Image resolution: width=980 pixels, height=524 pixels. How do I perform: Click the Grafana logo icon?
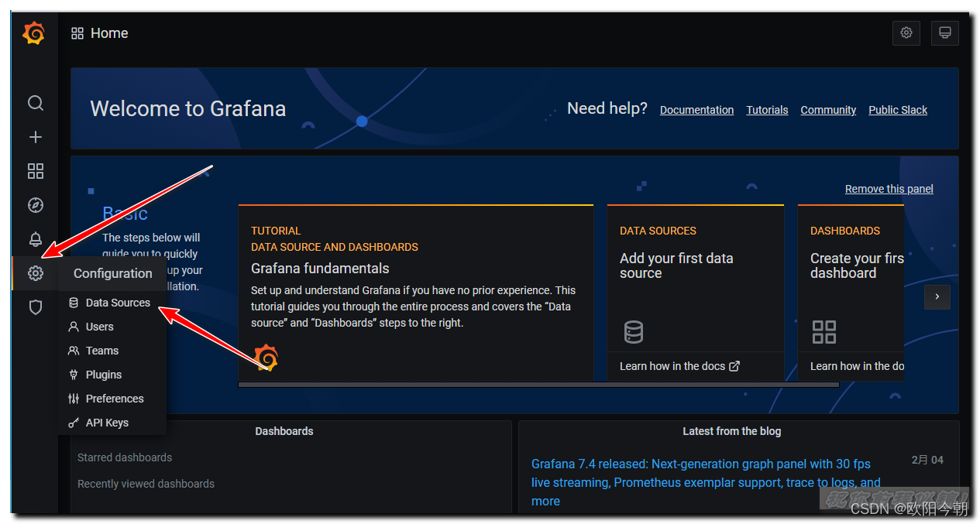34,33
